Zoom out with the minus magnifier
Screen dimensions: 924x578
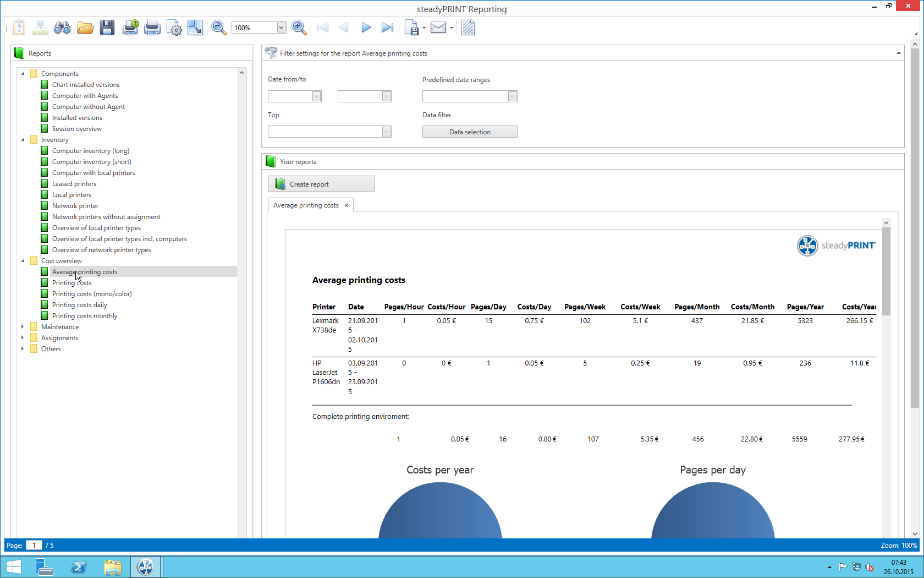point(219,28)
